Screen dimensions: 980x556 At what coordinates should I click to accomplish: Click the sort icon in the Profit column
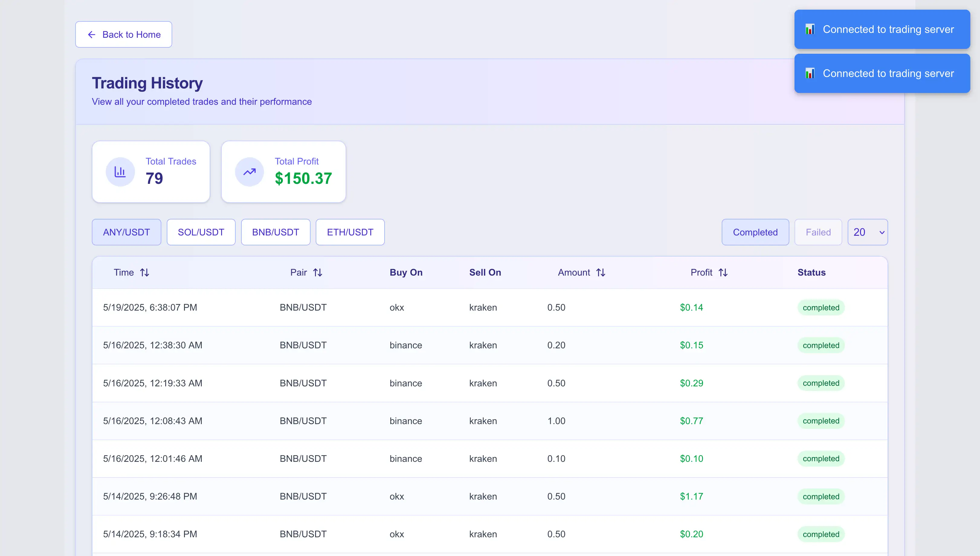pyautogui.click(x=724, y=272)
